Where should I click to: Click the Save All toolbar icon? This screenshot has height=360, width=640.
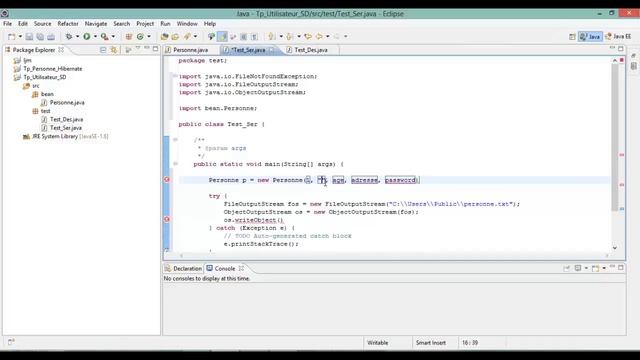tap(40, 37)
